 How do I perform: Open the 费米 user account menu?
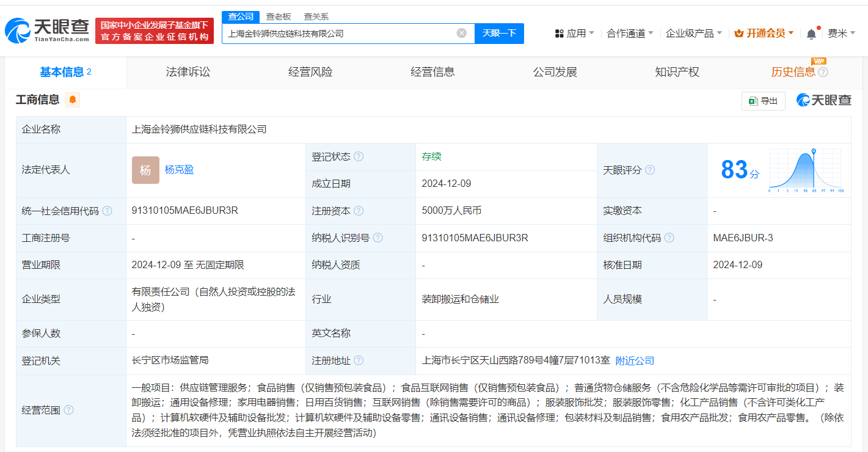(x=841, y=34)
